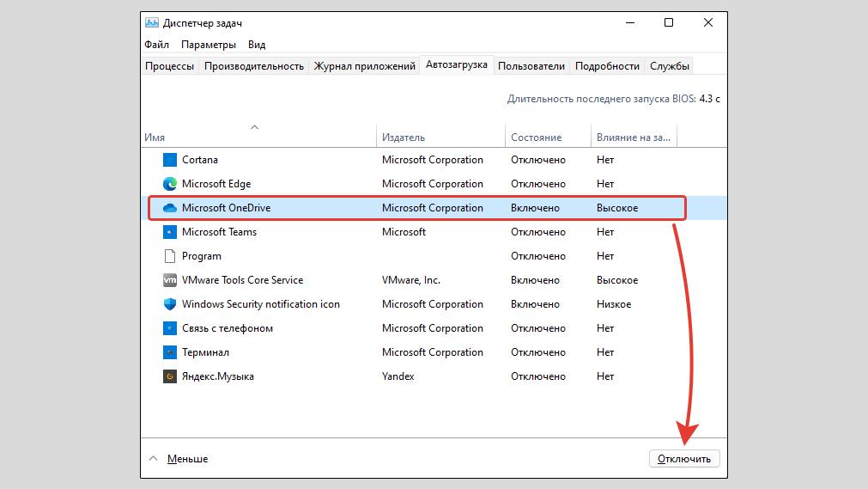Viewport: 868px width, 489px height.
Task: Select the Program name text
Action: (202, 256)
